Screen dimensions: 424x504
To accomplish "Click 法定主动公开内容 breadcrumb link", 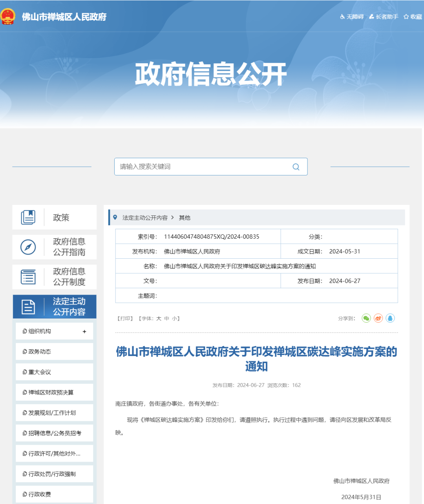I will (x=145, y=218).
